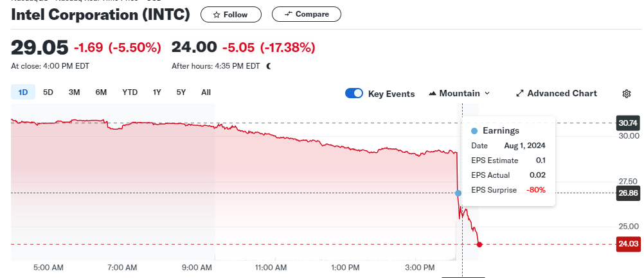The width and height of the screenshot is (644, 278).
Task: Switch to the 5D range tab
Action: coord(48,92)
